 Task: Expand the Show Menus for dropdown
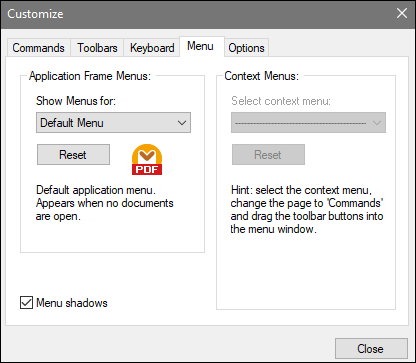[113, 123]
